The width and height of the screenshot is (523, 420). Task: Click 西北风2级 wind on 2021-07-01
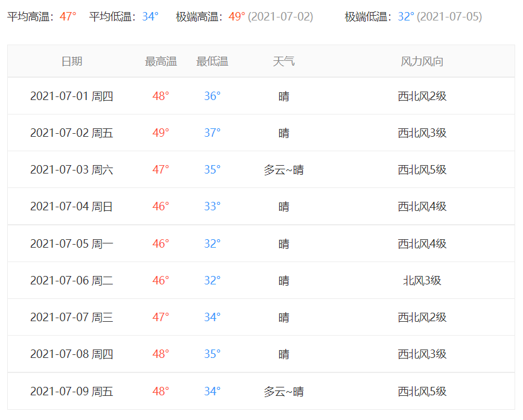(x=422, y=96)
